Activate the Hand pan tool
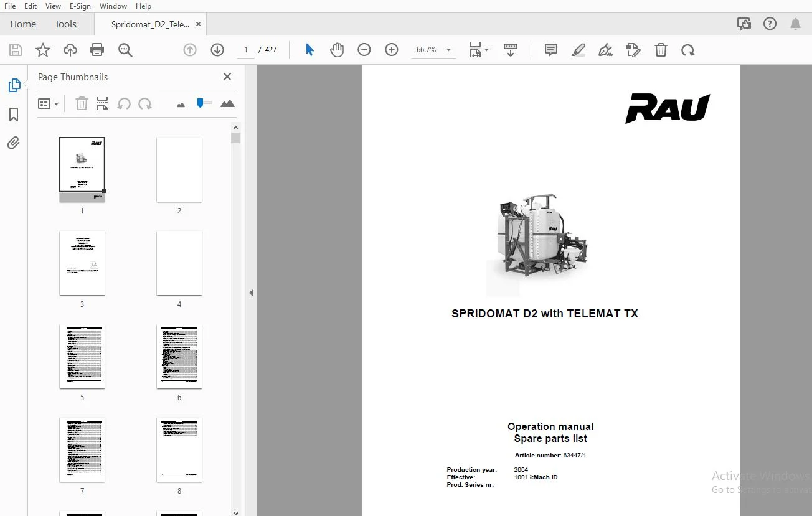Viewport: 812px width, 516px height. pyautogui.click(x=337, y=50)
